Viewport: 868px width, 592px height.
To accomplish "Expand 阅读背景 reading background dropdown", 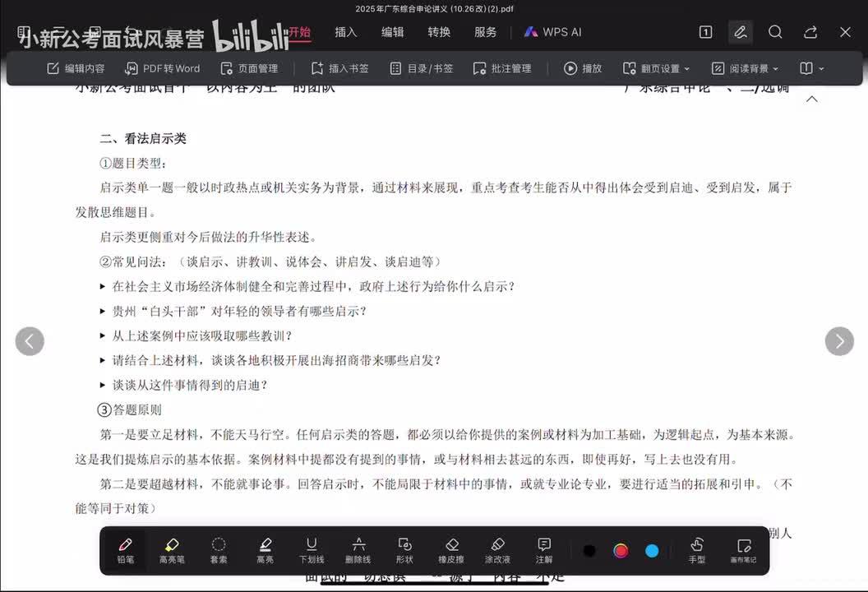I will [745, 68].
